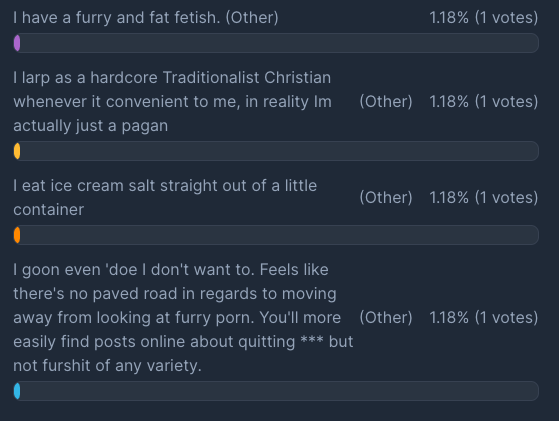The height and width of the screenshot is (421, 559).
Task: Click (Other) tag after fat fetish text
Action: pyautogui.click(x=252, y=17)
